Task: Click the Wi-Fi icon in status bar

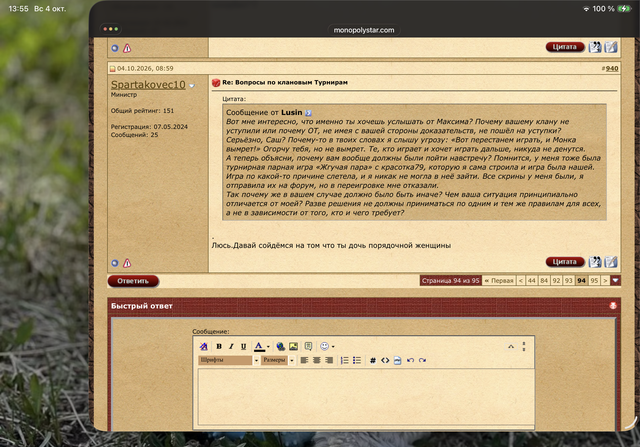Action: (586, 9)
